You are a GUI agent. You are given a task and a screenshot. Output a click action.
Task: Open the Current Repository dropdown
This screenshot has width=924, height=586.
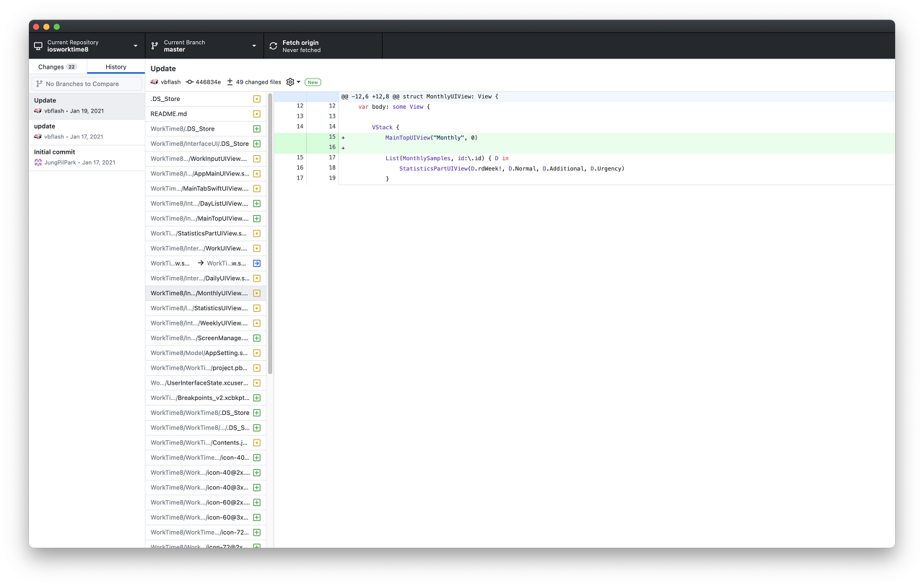click(x=87, y=46)
